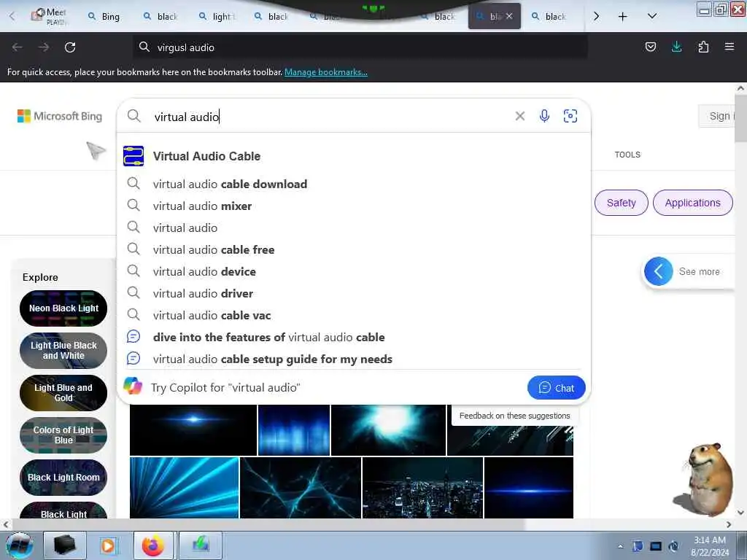Click the Safety filter pill

(x=622, y=203)
